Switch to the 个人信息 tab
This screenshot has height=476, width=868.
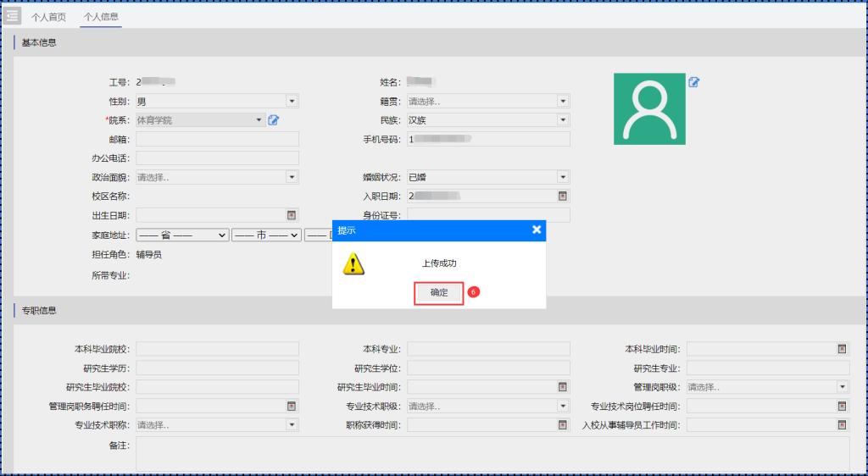click(x=101, y=16)
